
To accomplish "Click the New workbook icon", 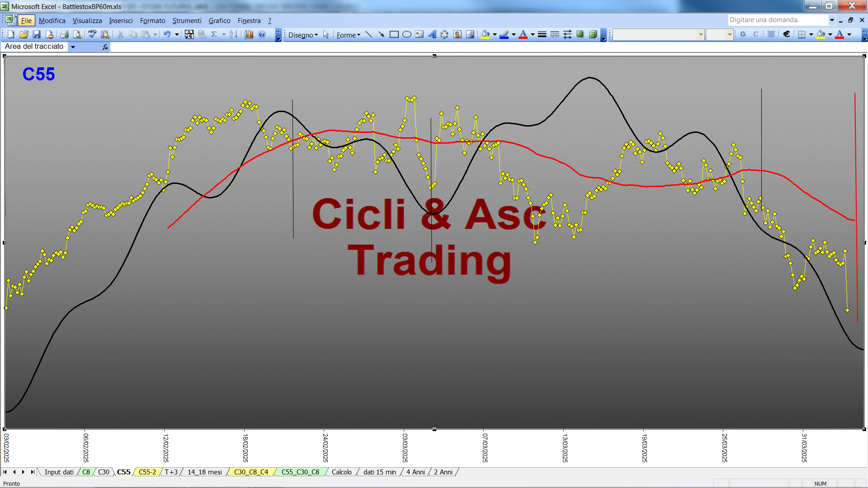I will [x=11, y=34].
